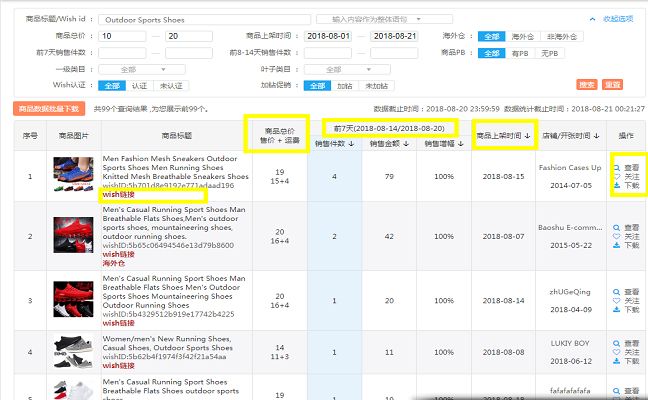Screen dimensions: 648x400
Task: Click minimum total price field showing 10
Action: 122,36
